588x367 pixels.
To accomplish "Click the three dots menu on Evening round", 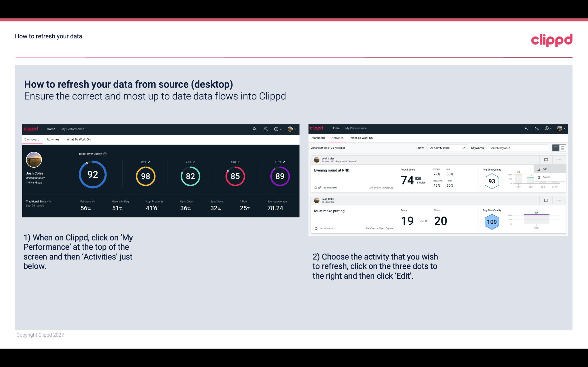I will (559, 159).
